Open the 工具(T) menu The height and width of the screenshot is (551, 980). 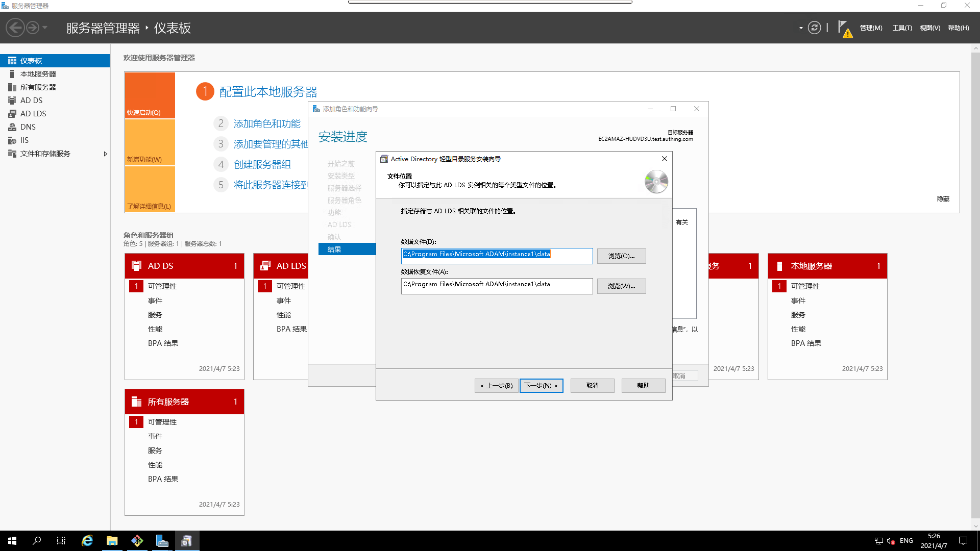[x=902, y=28]
